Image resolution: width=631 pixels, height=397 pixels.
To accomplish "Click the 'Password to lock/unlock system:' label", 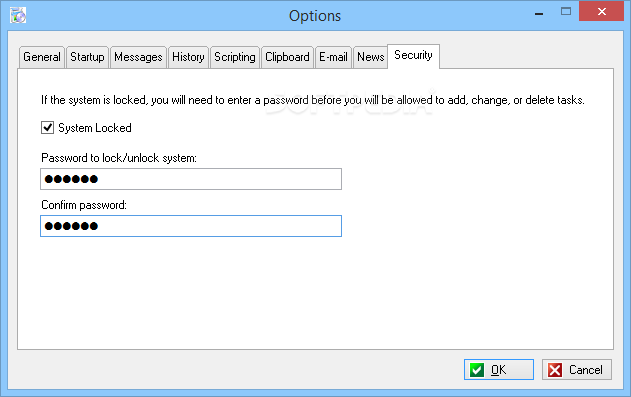I will click(x=119, y=158).
